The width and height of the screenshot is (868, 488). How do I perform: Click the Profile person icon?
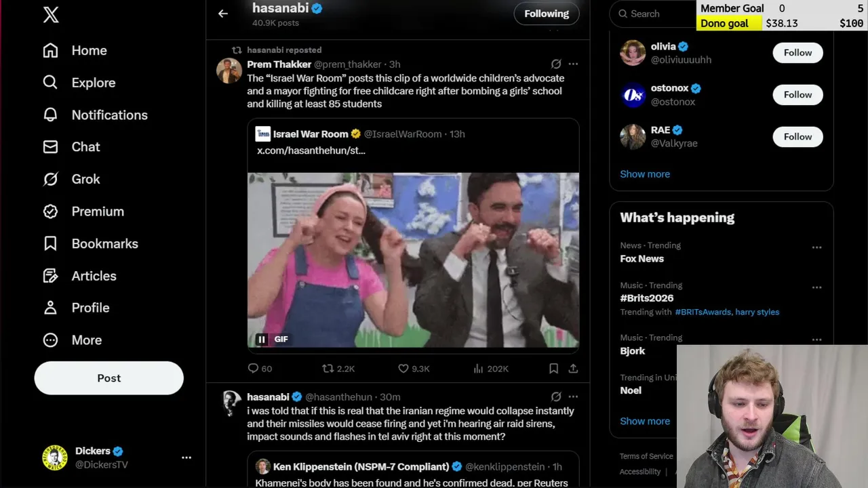point(50,308)
